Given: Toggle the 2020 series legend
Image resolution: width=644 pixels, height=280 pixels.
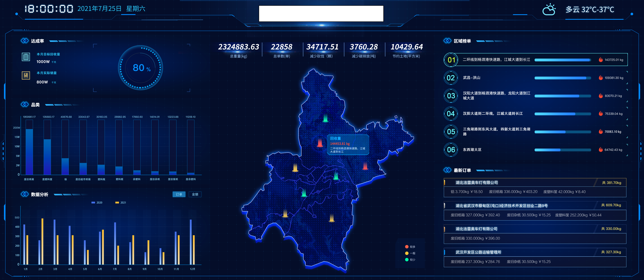Looking at the screenshot, I should (97, 203).
